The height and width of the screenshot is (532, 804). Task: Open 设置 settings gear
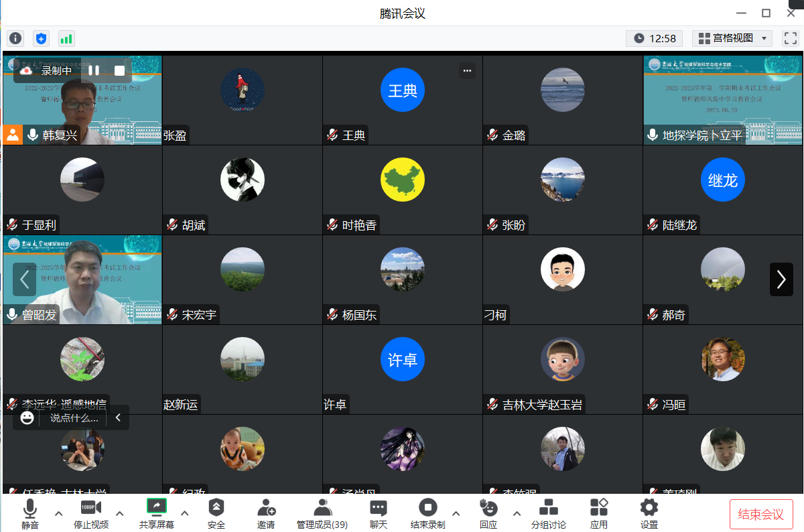(x=649, y=513)
